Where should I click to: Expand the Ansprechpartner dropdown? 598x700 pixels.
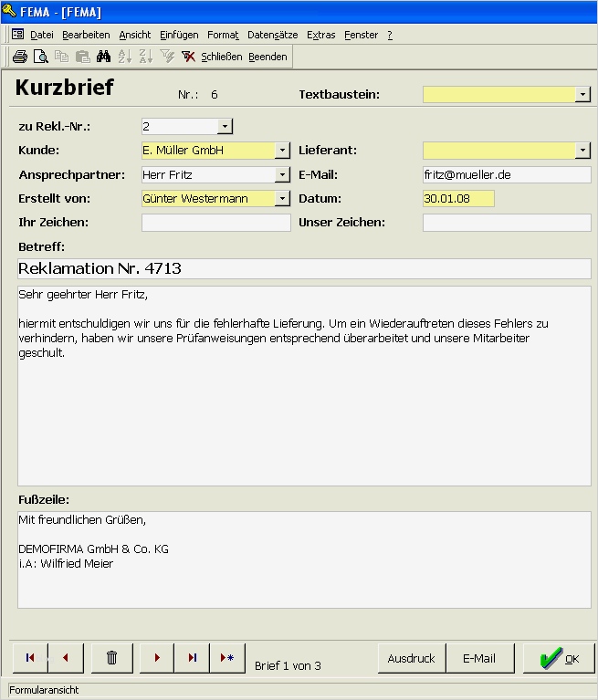click(x=282, y=175)
